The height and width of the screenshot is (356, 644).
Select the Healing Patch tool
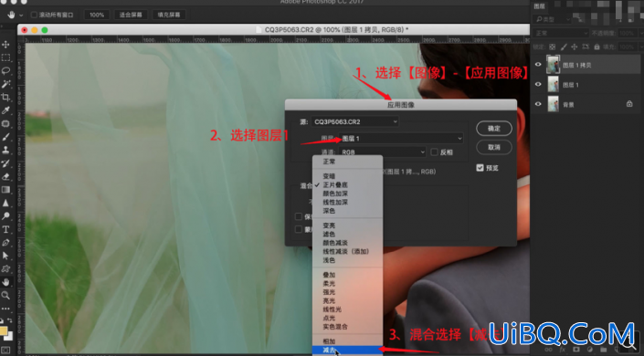click(5, 123)
